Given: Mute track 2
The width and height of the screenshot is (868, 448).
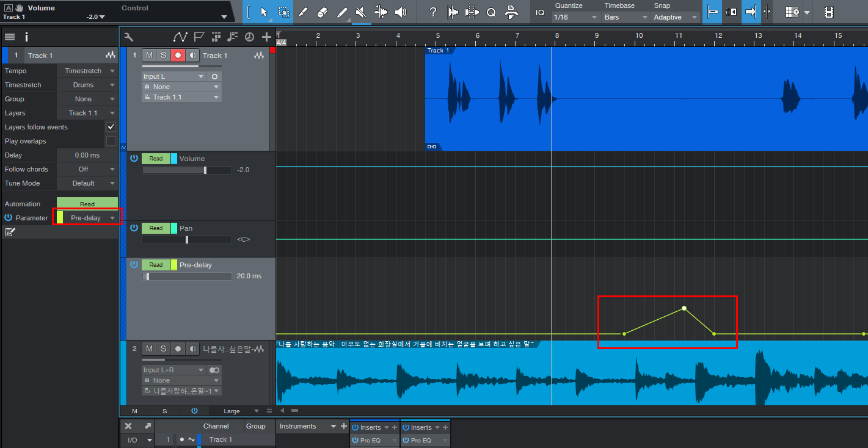Looking at the screenshot, I should [149, 349].
